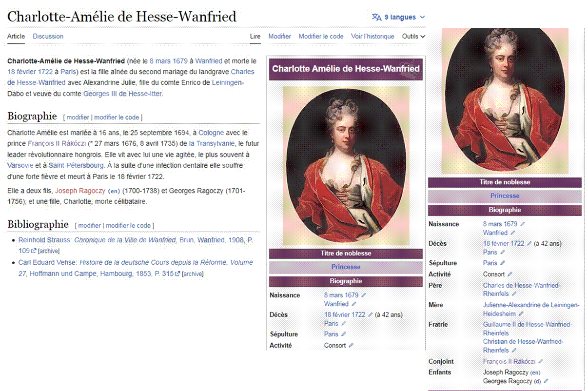This screenshot has width=588, height=391.
Task: Open François II Rákóczi link in Biographie text
Action: pos(57,143)
